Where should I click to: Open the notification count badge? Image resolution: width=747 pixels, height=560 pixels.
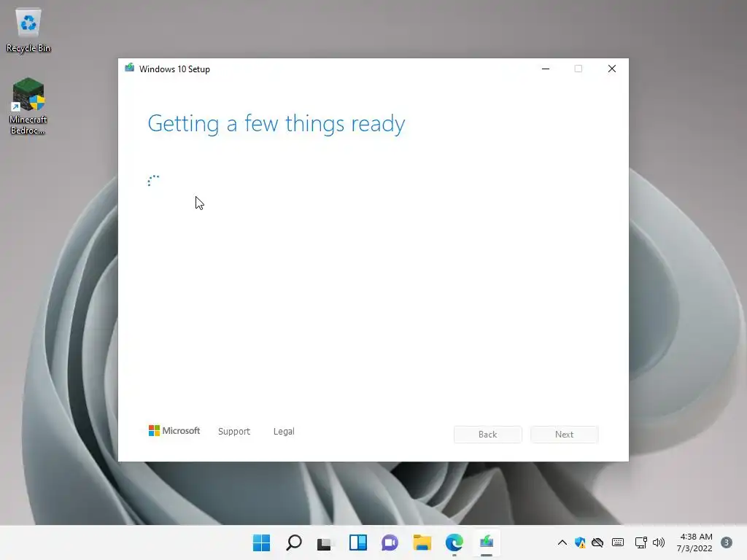[x=727, y=542]
